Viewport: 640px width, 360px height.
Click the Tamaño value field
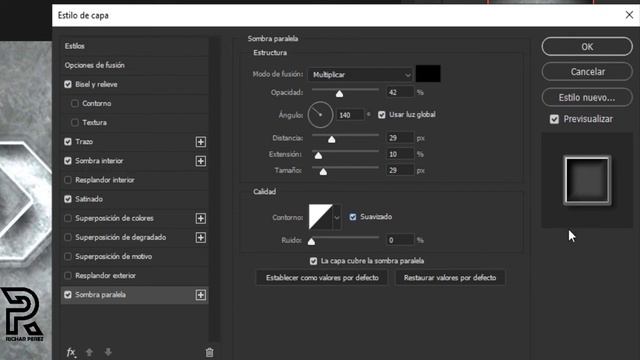point(399,170)
